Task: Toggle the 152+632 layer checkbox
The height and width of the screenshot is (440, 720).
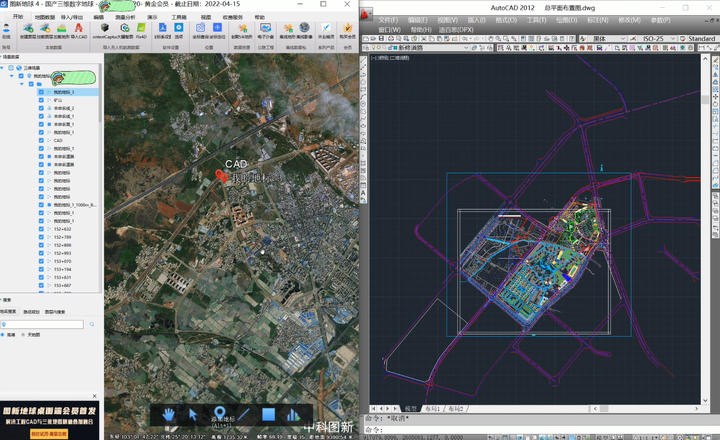Action: point(41,229)
